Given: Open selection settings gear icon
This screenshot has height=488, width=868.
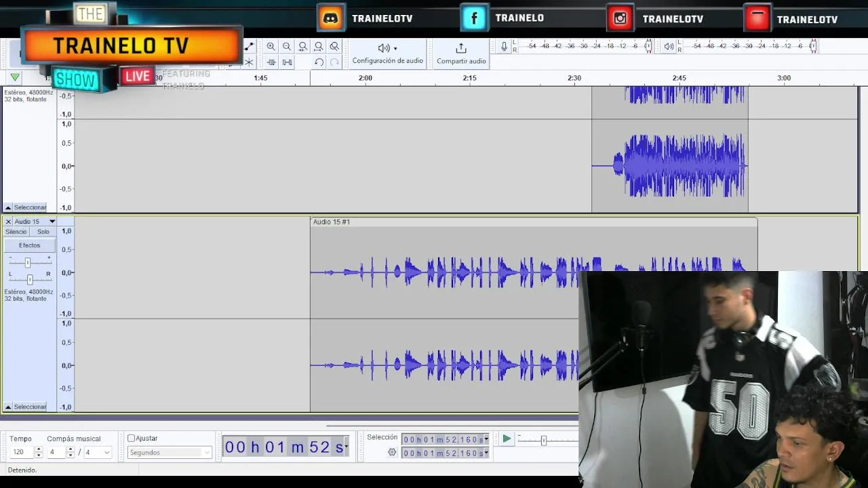Looking at the screenshot, I should (392, 453).
